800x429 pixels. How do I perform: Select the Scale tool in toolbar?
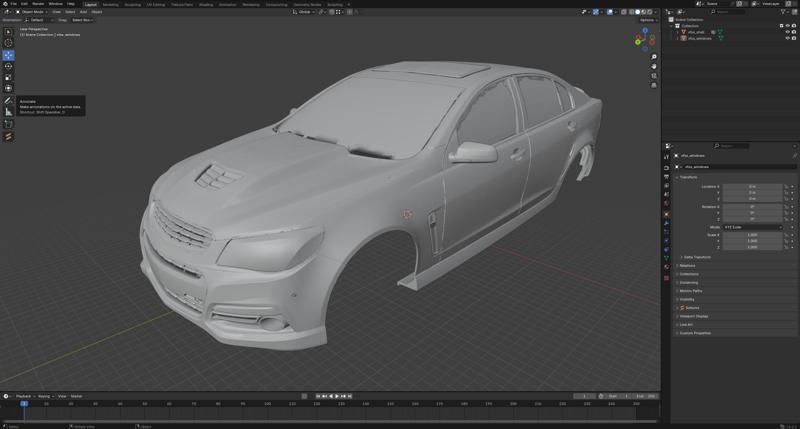tap(9, 77)
